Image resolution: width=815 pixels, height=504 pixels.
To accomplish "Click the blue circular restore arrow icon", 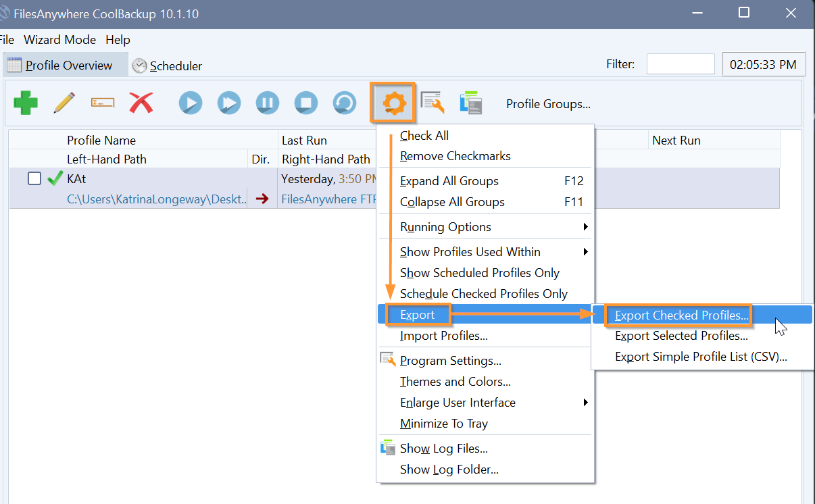I will (x=345, y=103).
